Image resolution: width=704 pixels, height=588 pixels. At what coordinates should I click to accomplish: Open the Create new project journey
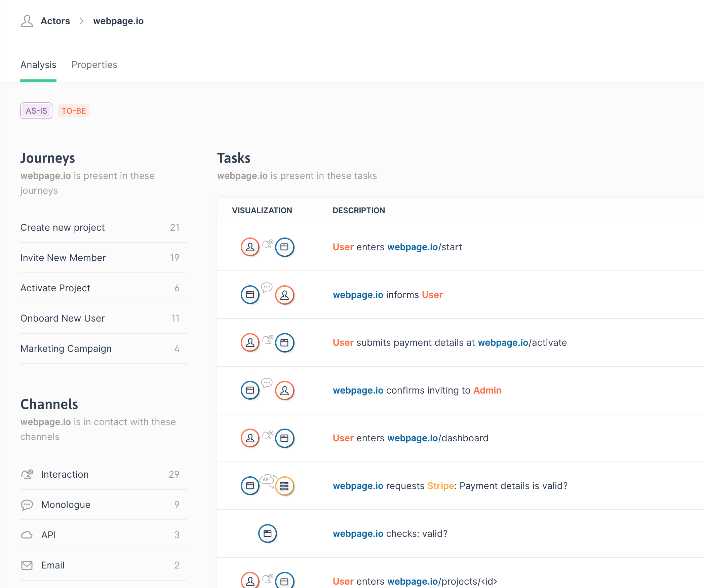pos(63,227)
